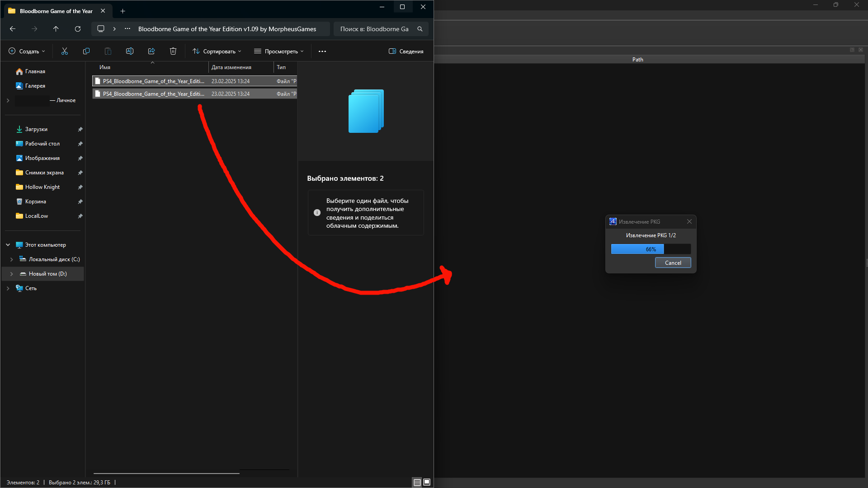Expand the address bar path chevron
Viewport: 868px width, 488px height.
coord(114,29)
